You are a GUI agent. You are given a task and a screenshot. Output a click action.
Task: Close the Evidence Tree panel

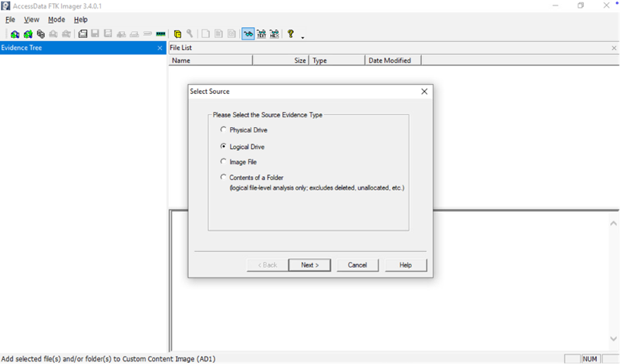point(160,48)
